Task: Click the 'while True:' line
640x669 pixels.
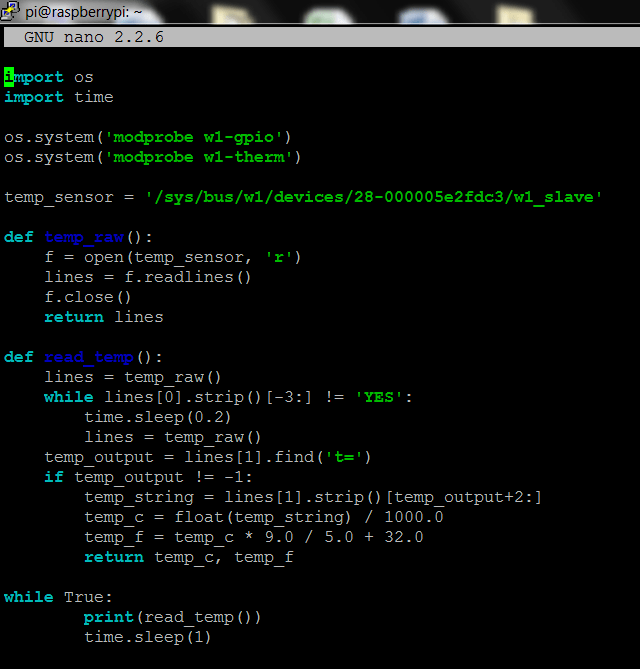Action: click(58, 597)
